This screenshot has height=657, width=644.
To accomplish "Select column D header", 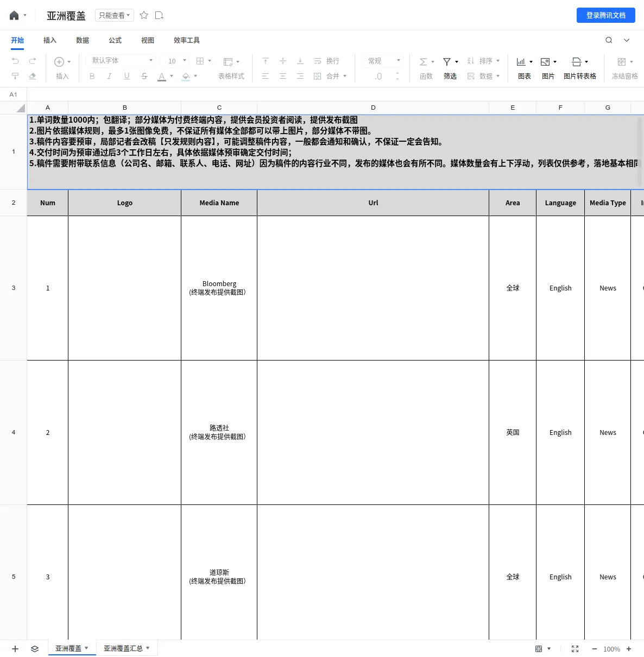I will tap(373, 108).
